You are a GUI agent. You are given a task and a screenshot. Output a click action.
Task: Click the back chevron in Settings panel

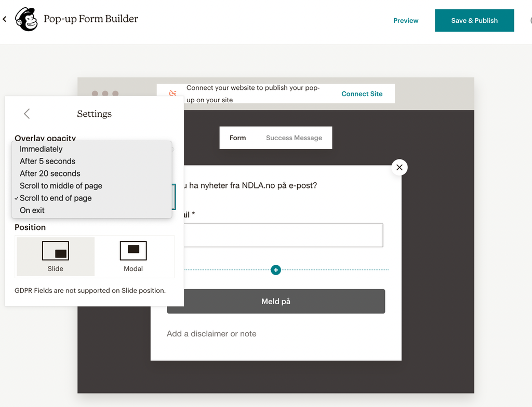click(x=27, y=114)
